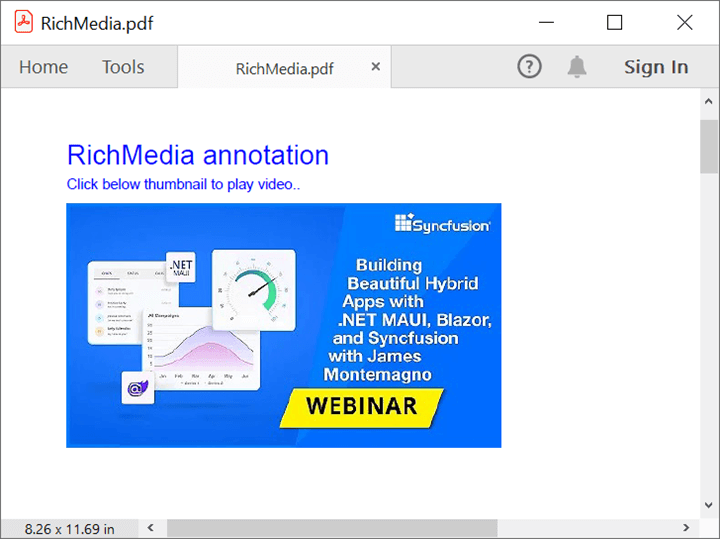Close the RichMedia.pdf document tab
The image size is (720, 539).
pyautogui.click(x=376, y=67)
